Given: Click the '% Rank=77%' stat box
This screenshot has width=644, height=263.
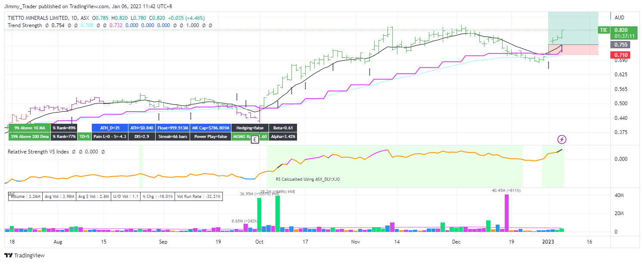Looking at the screenshot, I should (x=64, y=136).
